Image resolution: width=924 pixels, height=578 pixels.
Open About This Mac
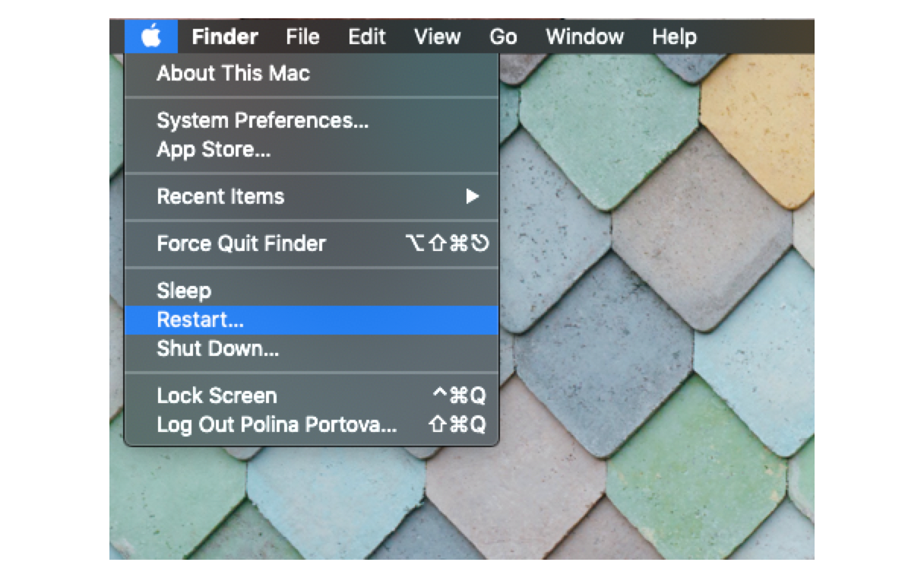tap(233, 73)
